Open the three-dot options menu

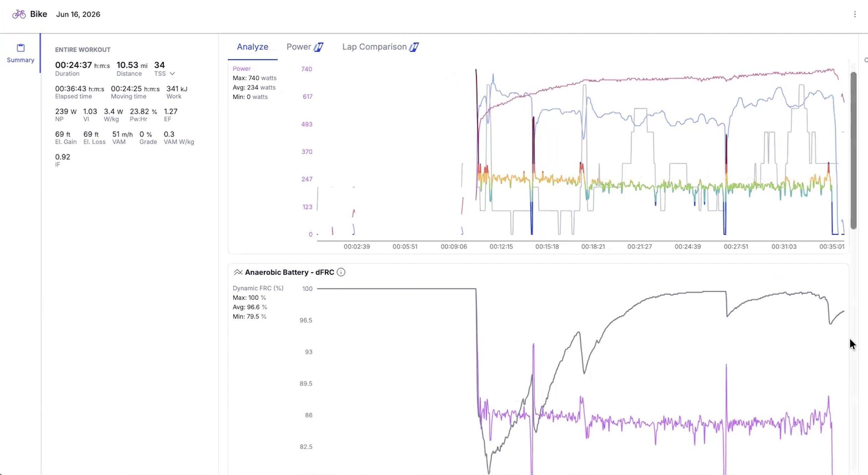point(855,14)
